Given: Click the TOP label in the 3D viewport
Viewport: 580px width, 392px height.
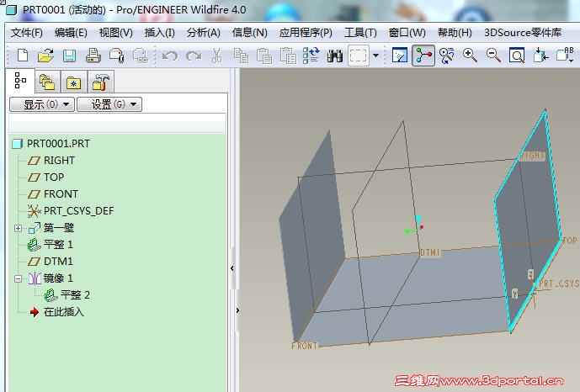Looking at the screenshot, I should pyautogui.click(x=570, y=241).
